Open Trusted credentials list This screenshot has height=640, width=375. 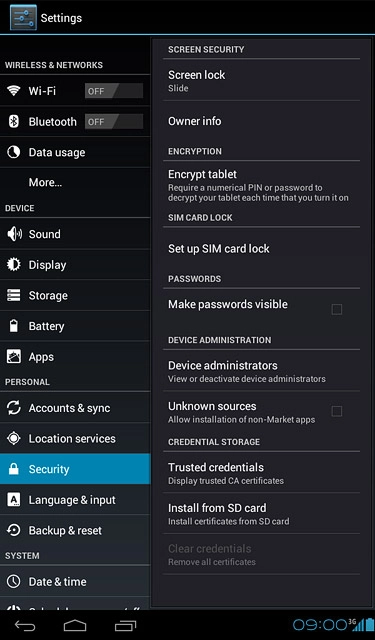[261, 472]
